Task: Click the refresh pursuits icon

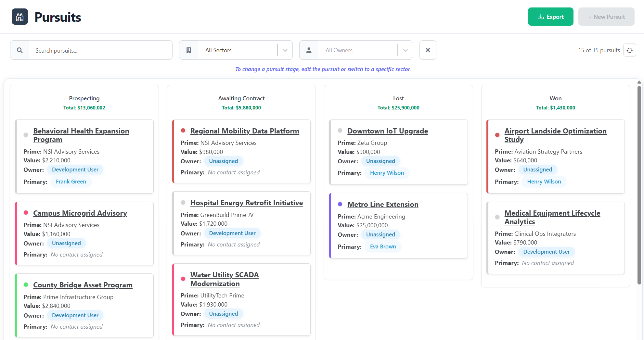Action: 629,50
